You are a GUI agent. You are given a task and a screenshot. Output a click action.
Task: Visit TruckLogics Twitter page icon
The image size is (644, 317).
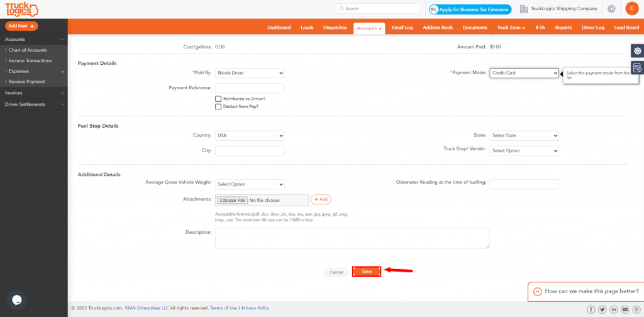[x=602, y=309]
